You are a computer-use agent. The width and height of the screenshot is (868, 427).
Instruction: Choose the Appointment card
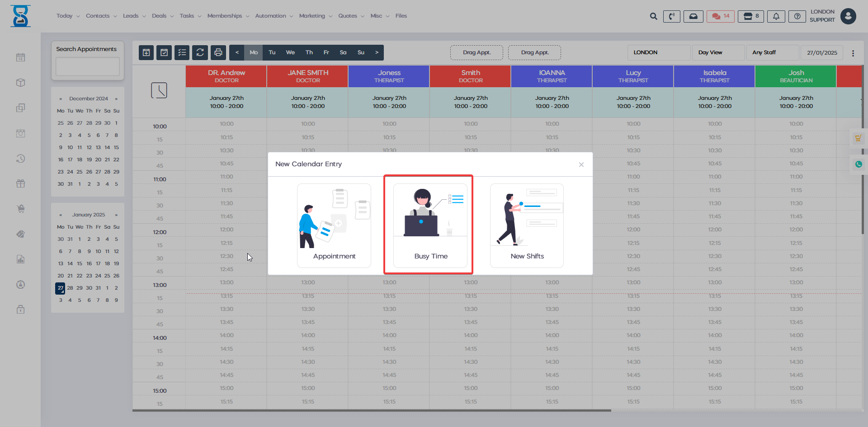[x=334, y=225]
